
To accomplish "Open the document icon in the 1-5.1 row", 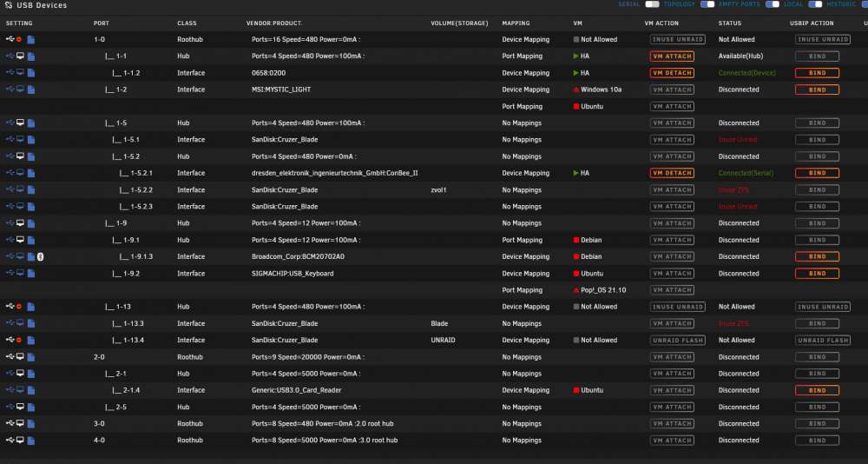I will [x=31, y=140].
